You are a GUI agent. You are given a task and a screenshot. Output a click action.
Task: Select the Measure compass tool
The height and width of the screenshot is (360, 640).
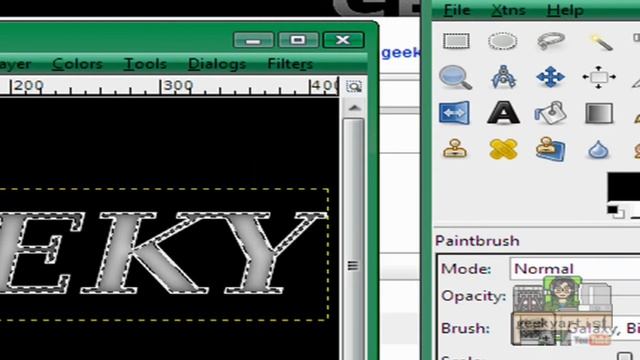click(x=503, y=76)
